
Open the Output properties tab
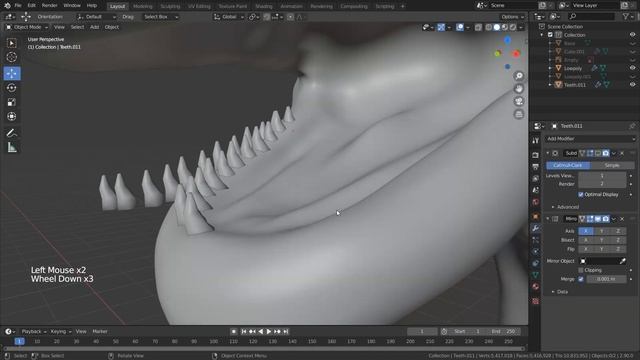click(x=536, y=167)
